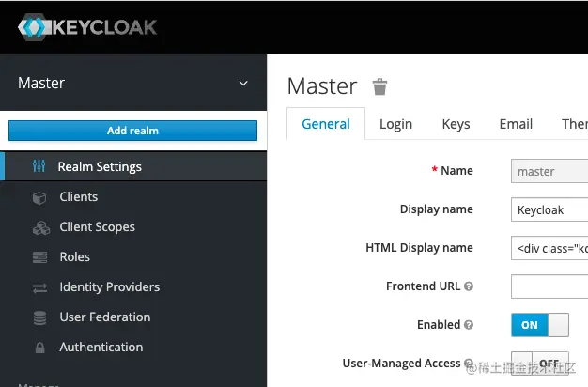Select the General tab
This screenshot has height=387, width=588.
[x=326, y=124]
